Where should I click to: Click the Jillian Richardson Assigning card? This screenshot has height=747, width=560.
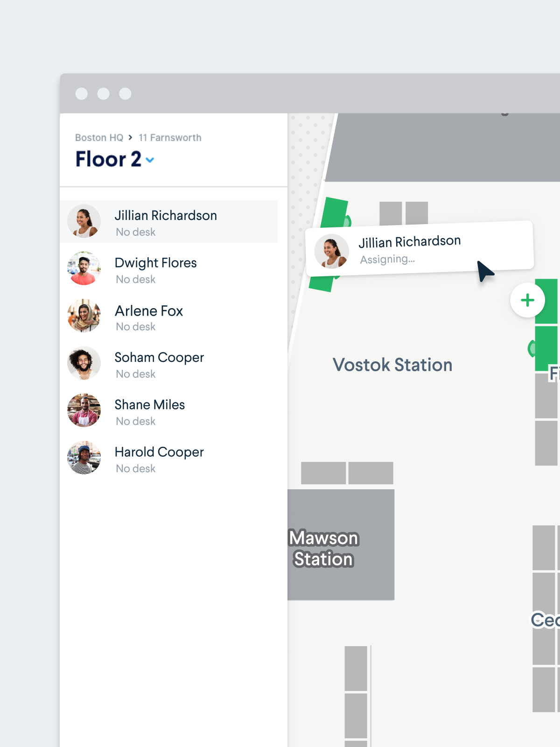[419, 248]
